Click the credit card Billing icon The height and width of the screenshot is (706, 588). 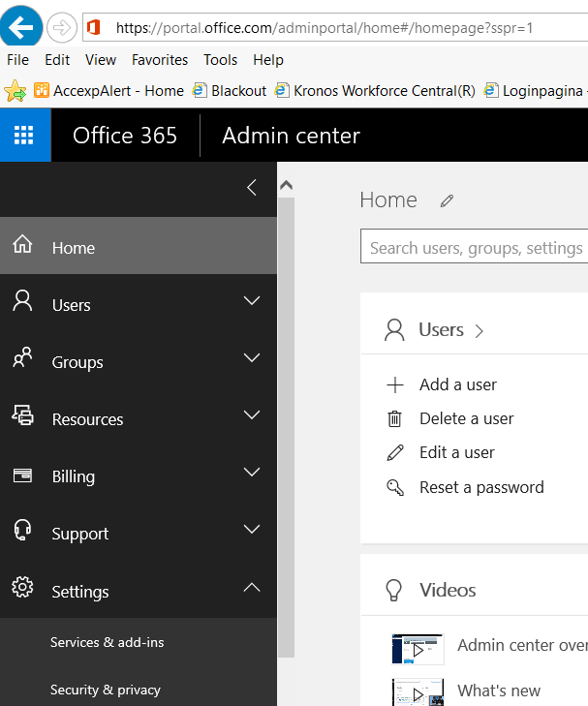pos(22,476)
